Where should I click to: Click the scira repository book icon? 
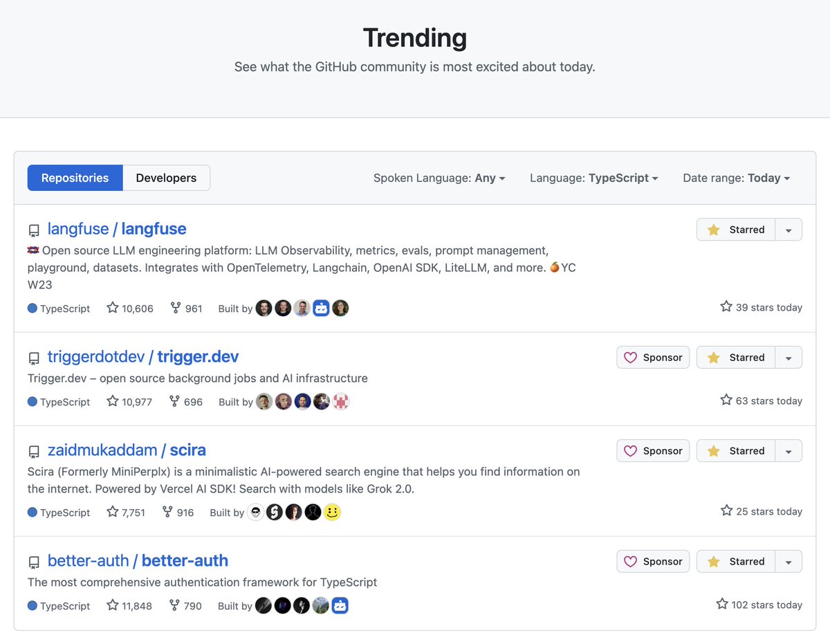[34, 452]
